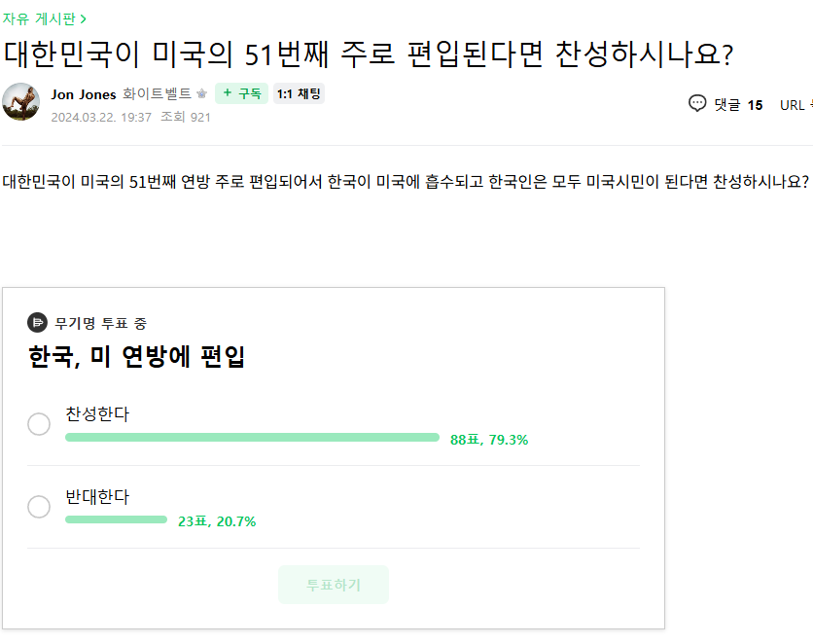813x644 pixels.
Task: Click the 찬성한다 result progress bar
Action: pos(251,437)
